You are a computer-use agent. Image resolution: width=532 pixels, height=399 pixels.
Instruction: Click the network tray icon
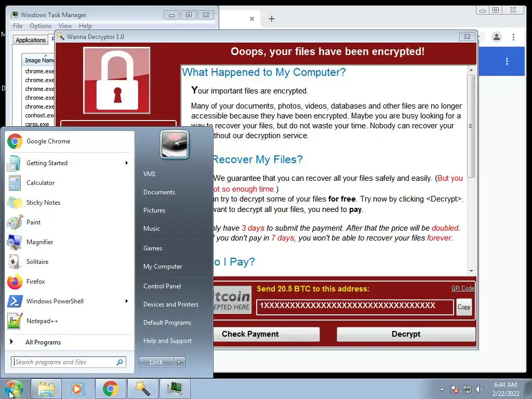coord(467,389)
